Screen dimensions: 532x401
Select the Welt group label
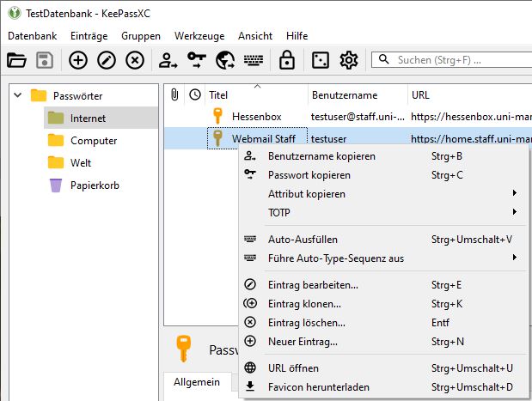coord(81,163)
